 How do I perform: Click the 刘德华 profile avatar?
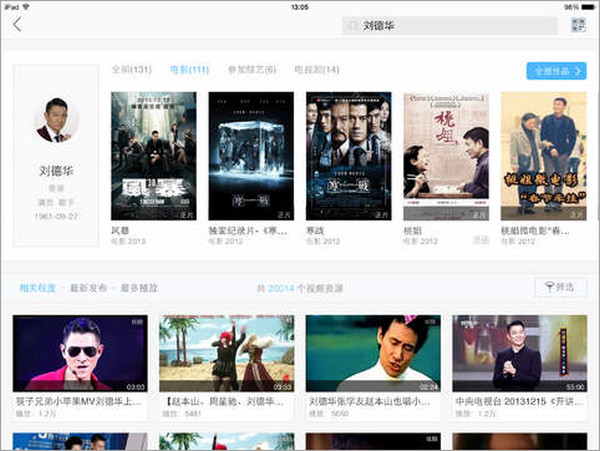coord(56,120)
